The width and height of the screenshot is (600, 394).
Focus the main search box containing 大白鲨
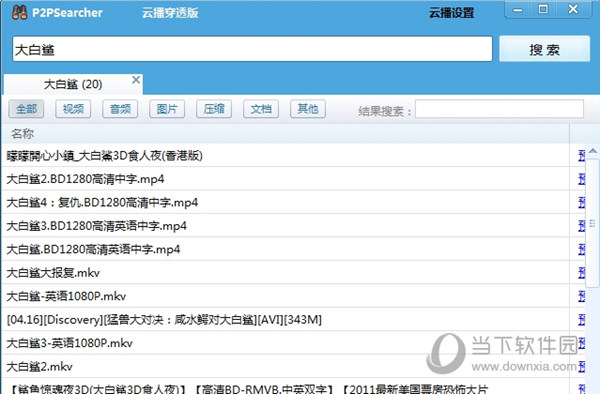pyautogui.click(x=252, y=49)
